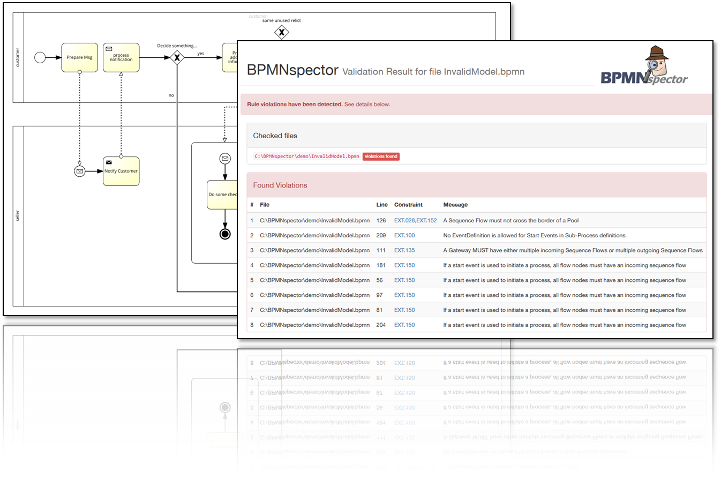
Task: Click the File column header
Action: [264, 205]
